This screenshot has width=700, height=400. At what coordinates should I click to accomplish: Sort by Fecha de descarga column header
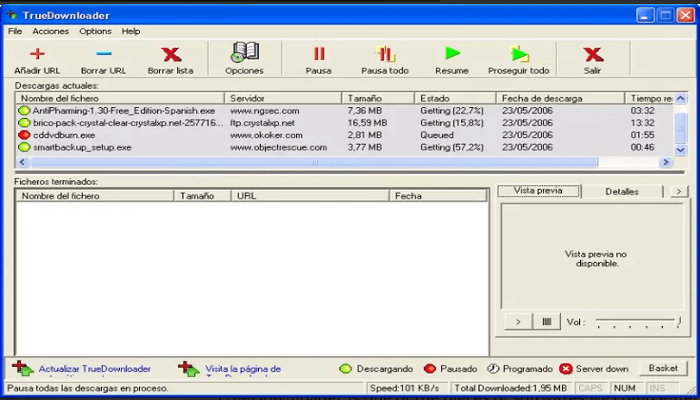coord(560,98)
